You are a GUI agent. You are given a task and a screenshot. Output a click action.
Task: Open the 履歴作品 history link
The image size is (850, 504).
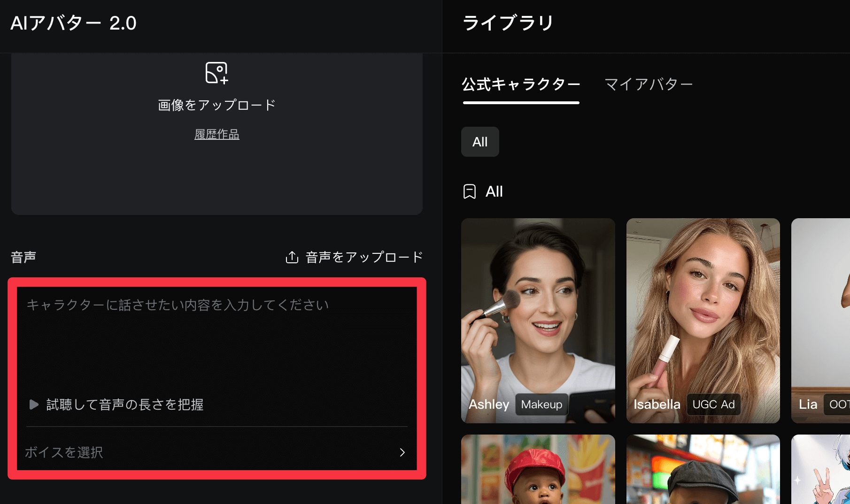[216, 134]
